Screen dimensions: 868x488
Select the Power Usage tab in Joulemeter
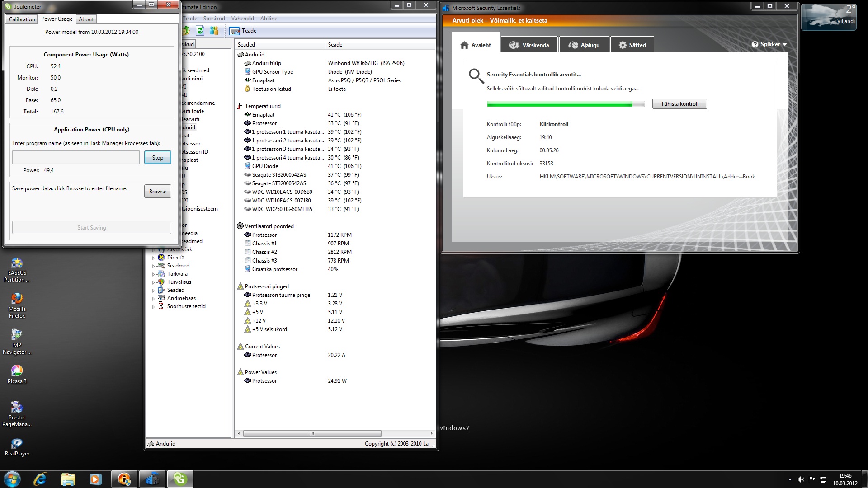[x=57, y=19]
